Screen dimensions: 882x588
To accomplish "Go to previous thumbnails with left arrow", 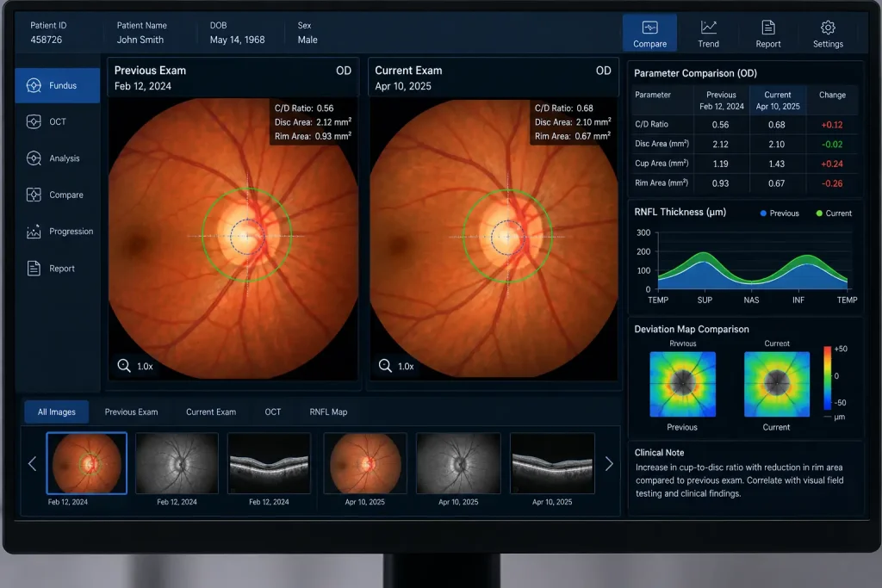I will click(x=32, y=464).
